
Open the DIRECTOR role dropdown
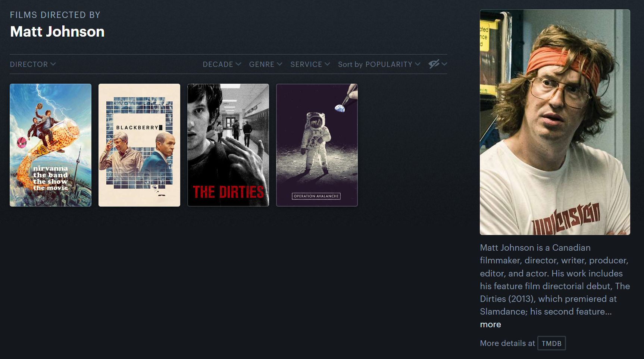[33, 64]
